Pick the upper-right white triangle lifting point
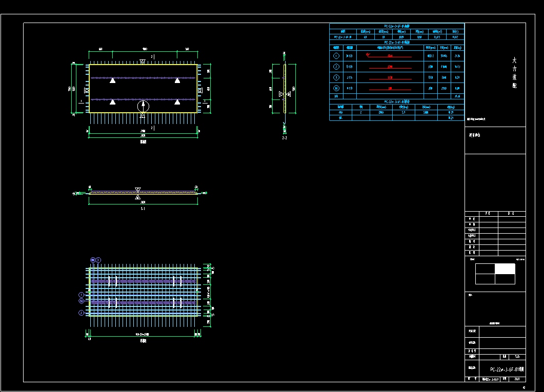This screenshot has height=392, width=544. coord(177,80)
